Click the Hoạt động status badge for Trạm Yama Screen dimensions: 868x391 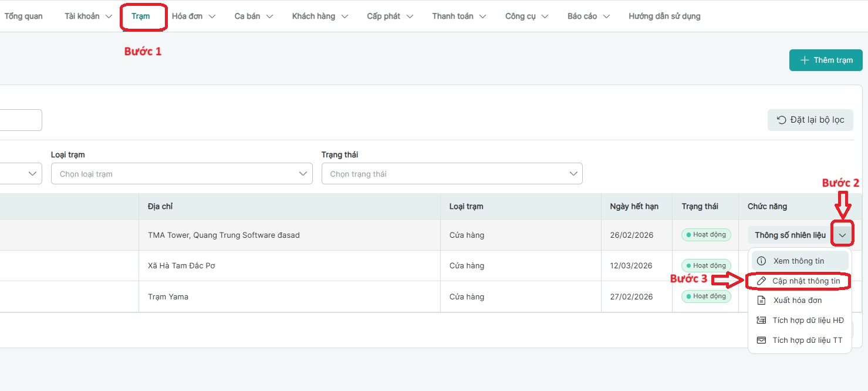point(706,296)
